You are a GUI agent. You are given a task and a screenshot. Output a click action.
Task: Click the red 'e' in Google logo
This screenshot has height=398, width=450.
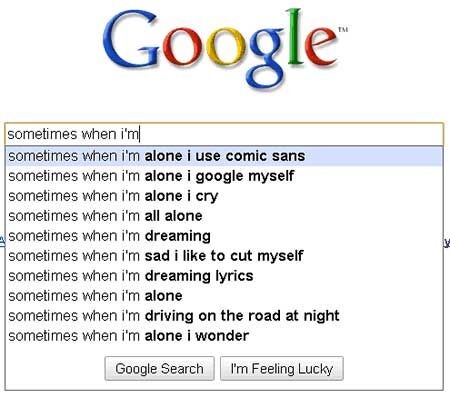pos(322,47)
